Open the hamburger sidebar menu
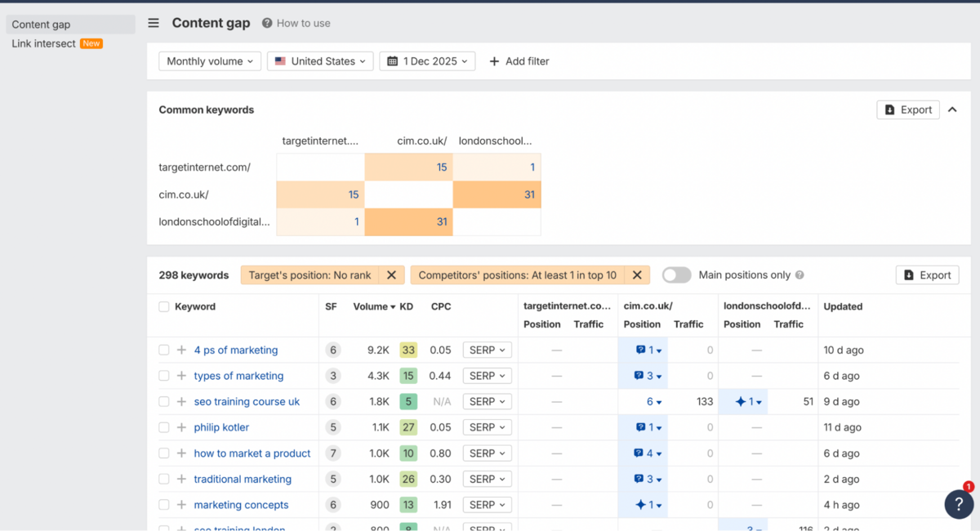 click(154, 23)
